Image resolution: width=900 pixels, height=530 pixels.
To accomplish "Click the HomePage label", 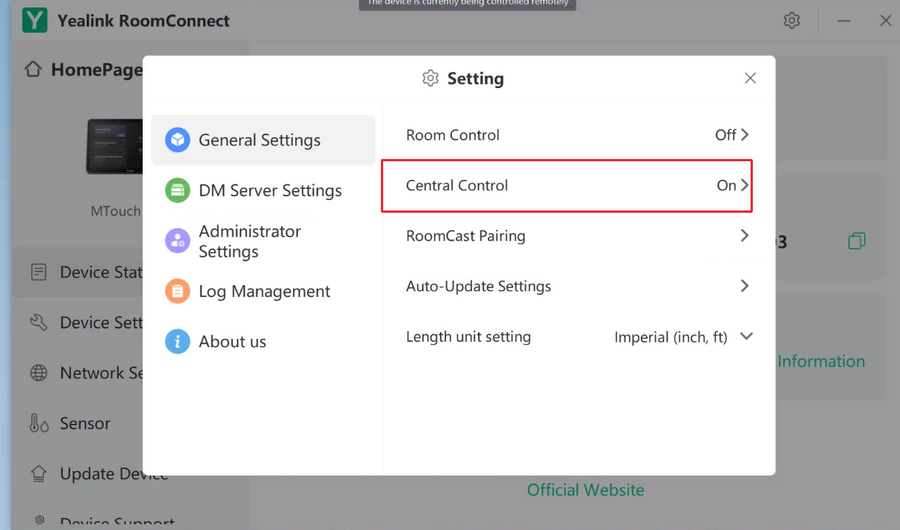I will (x=96, y=69).
